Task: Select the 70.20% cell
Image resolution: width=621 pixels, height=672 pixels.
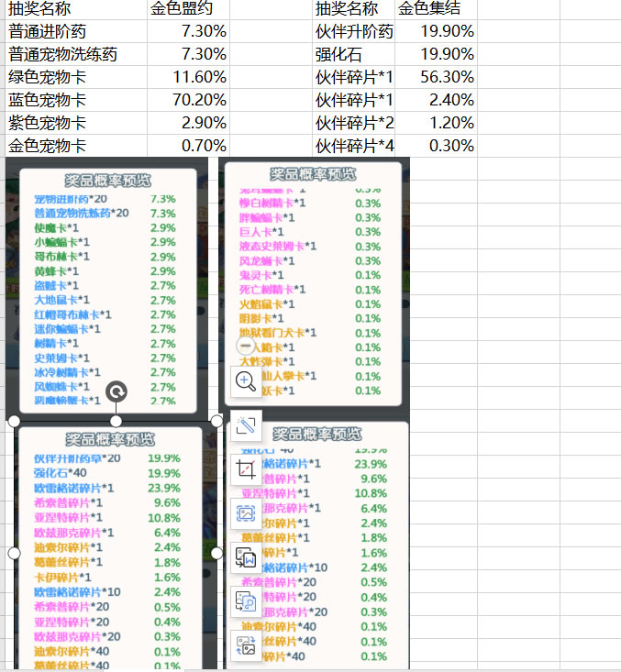Action: [188, 100]
